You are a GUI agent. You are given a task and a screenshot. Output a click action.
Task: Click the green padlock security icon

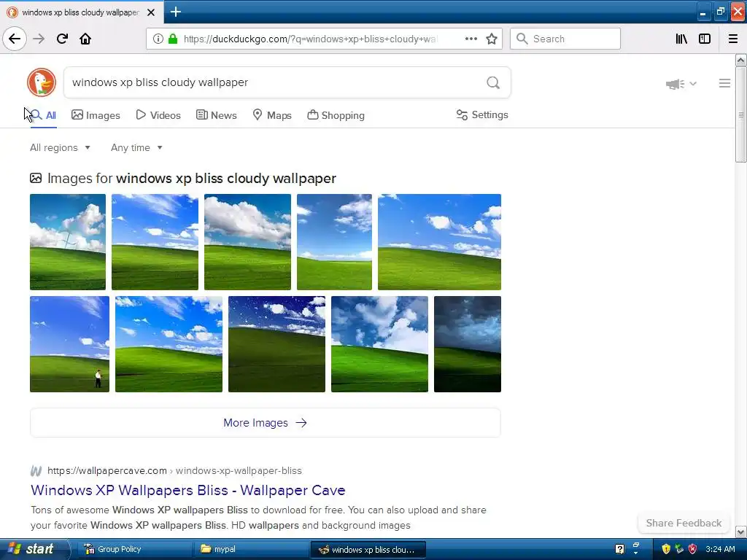pyautogui.click(x=173, y=39)
